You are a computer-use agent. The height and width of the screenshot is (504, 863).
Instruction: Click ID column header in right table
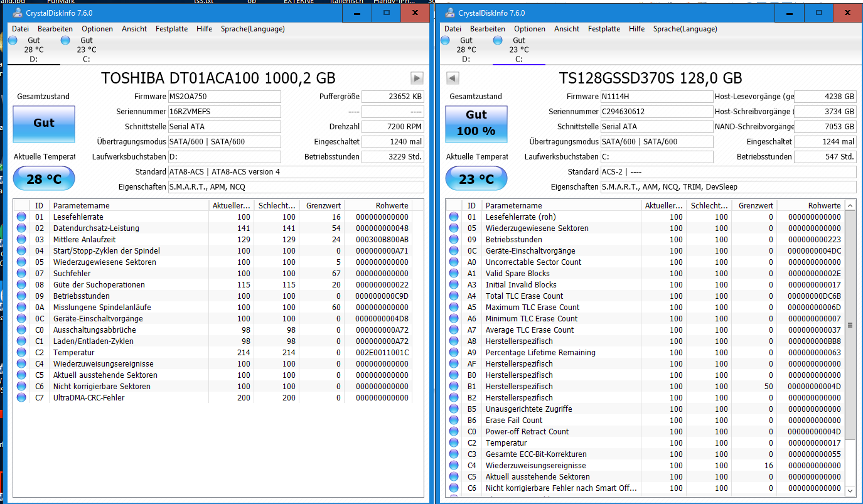472,205
